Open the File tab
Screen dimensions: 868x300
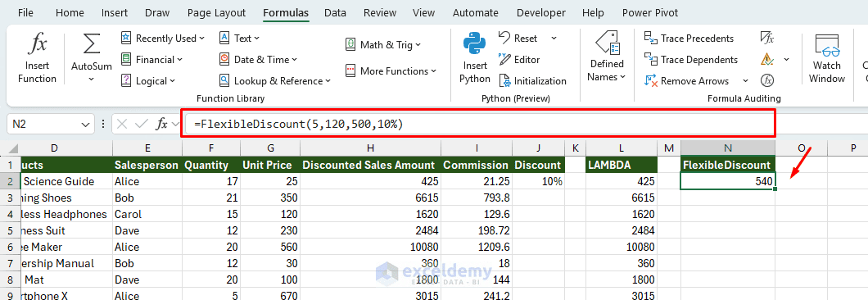click(x=26, y=13)
